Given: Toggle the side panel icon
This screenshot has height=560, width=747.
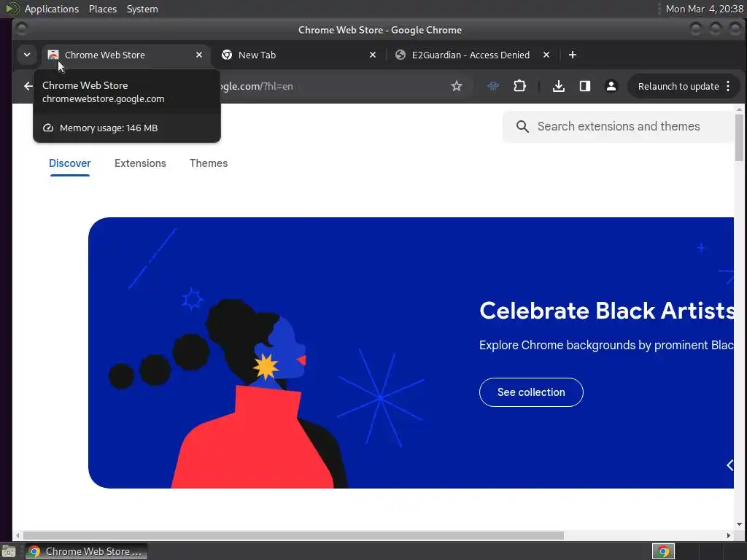Looking at the screenshot, I should coord(585,86).
